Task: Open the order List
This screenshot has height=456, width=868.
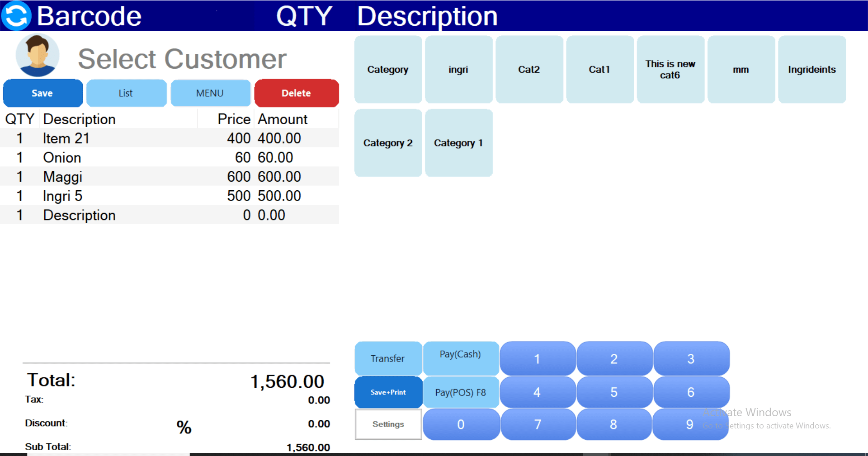Action: coord(126,93)
